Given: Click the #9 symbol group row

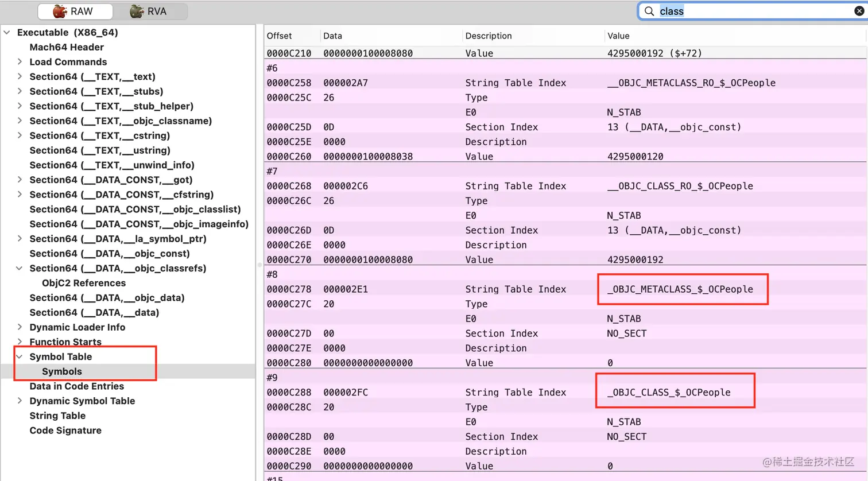Looking at the screenshot, I should point(565,378).
